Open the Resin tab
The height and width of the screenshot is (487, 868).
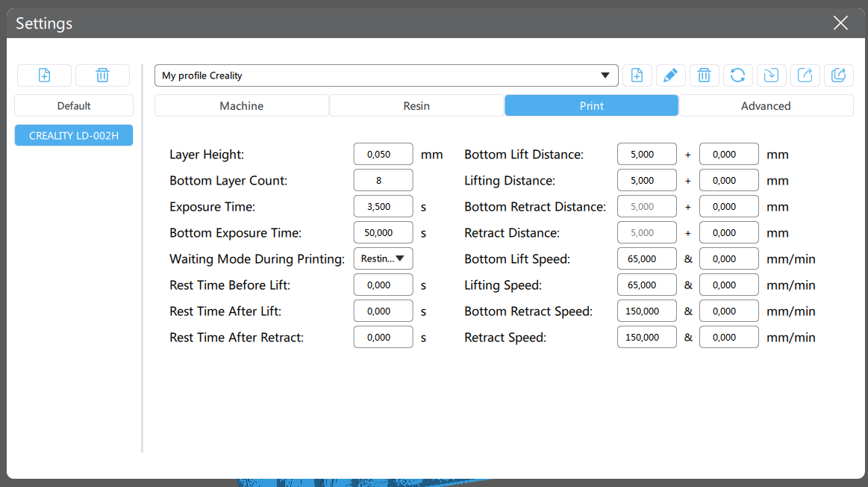coord(416,105)
